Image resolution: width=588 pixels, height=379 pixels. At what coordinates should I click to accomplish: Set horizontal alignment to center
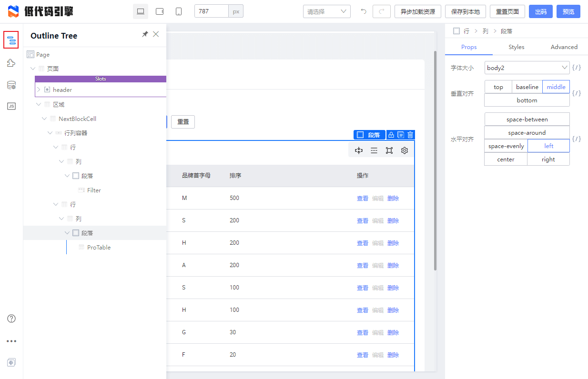506,160
